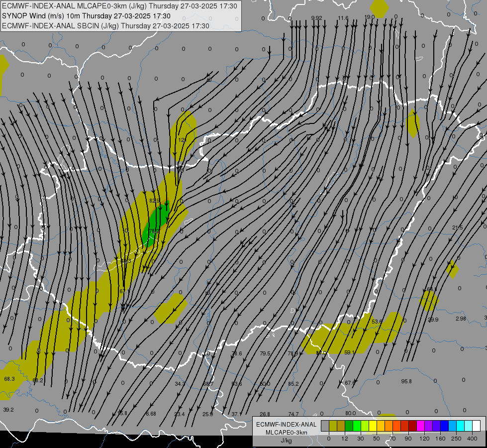Choose the bright green legend swatch

point(357,426)
